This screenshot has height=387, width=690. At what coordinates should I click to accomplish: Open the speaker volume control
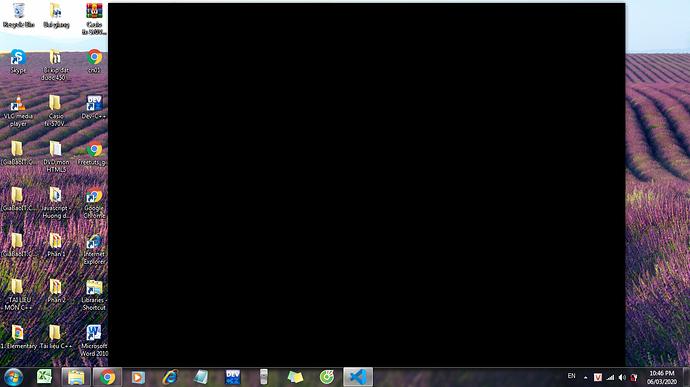[622, 377]
